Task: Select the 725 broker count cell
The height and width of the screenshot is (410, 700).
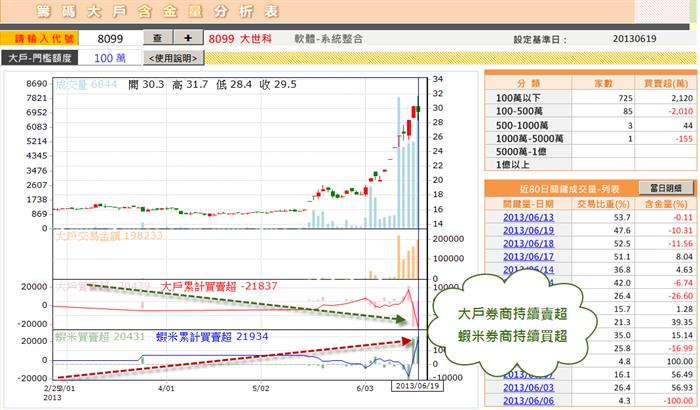Action: [x=625, y=98]
